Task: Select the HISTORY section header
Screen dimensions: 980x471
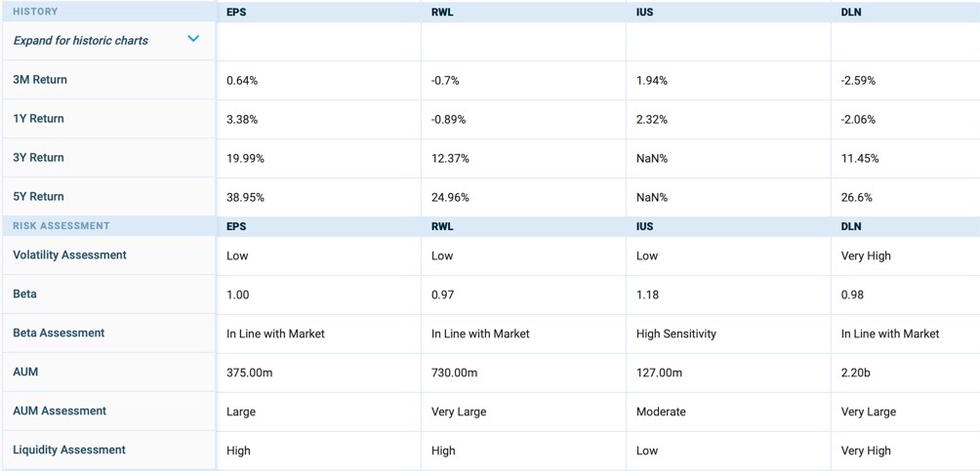Action: tap(35, 12)
